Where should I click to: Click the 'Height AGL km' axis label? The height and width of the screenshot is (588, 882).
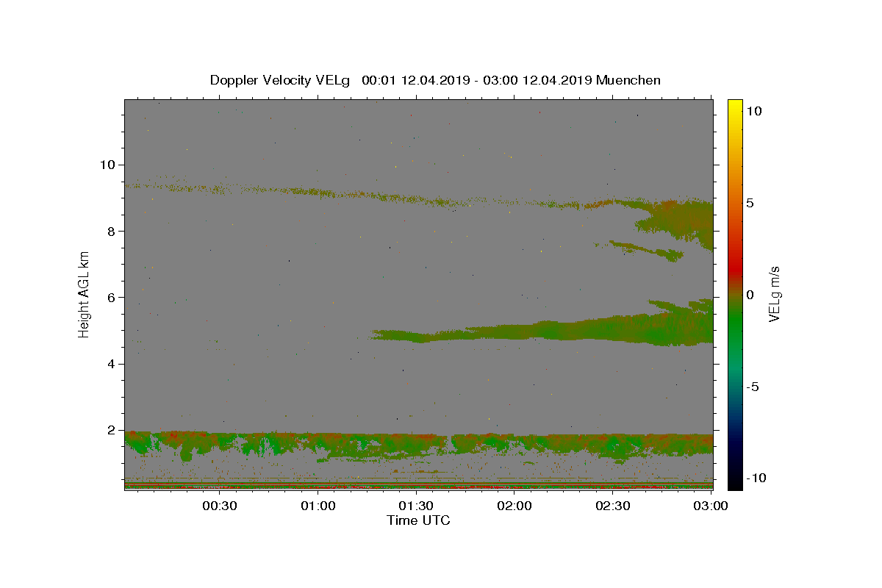pyautogui.click(x=84, y=295)
